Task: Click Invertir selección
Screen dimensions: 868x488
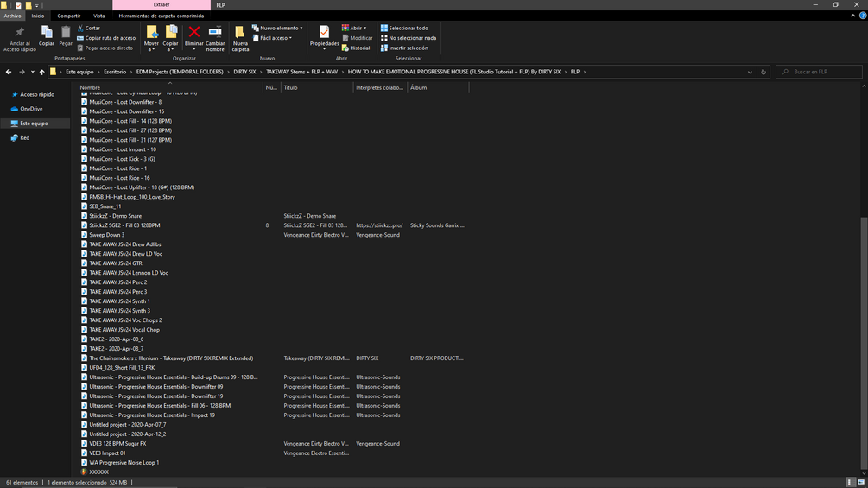Action: [404, 48]
